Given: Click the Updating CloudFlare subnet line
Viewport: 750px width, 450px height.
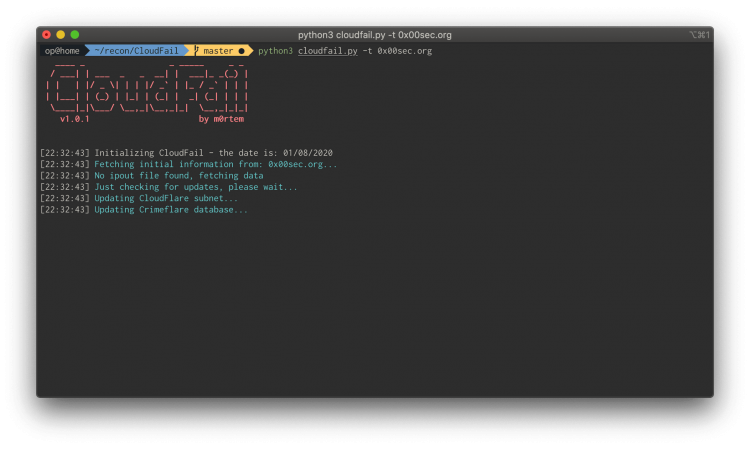Looking at the screenshot, I should [x=139, y=198].
